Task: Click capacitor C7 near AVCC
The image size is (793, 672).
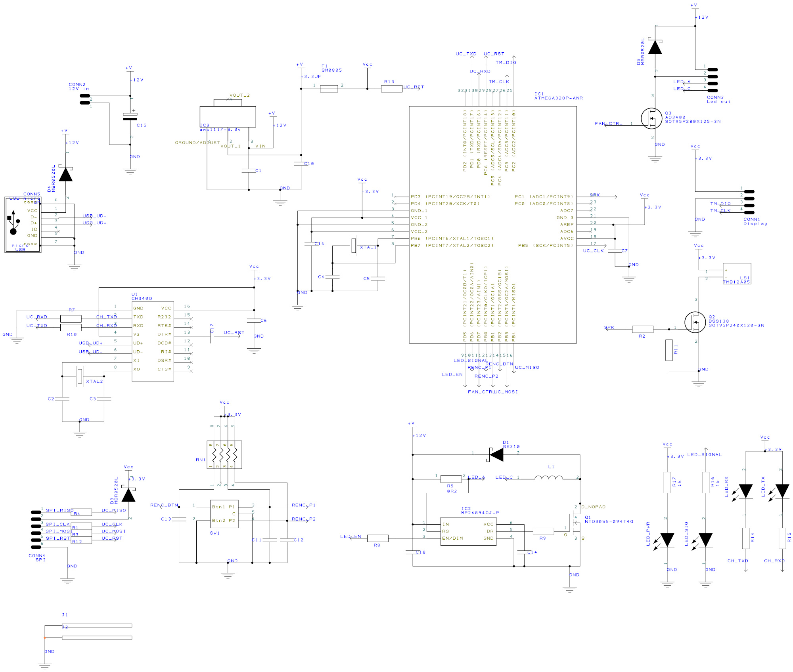Action: (x=615, y=251)
